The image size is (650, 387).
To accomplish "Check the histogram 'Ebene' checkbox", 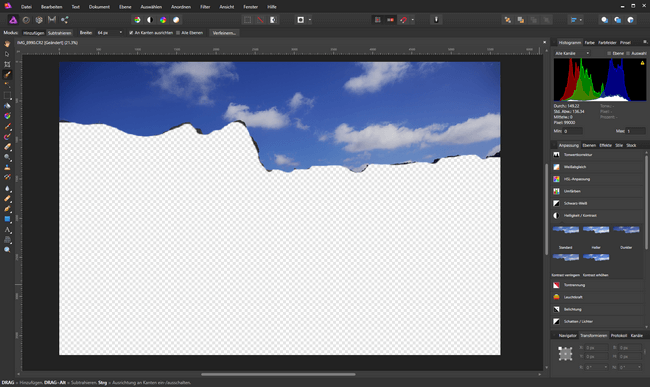I will 609,53.
